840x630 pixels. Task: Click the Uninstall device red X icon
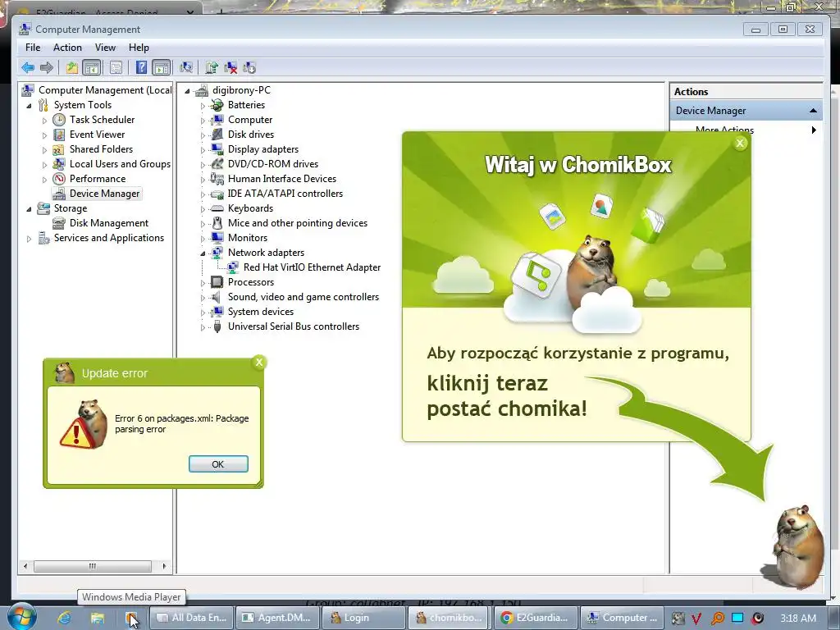coord(231,67)
